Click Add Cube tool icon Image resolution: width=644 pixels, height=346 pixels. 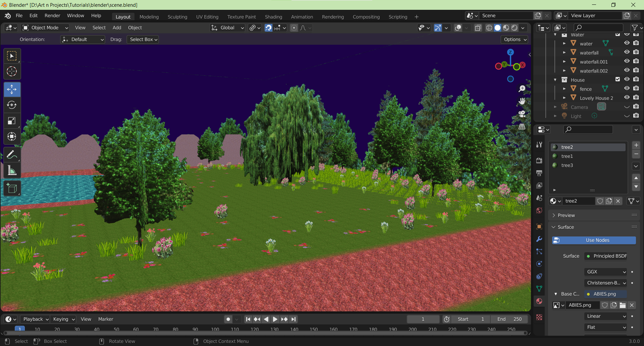point(12,188)
